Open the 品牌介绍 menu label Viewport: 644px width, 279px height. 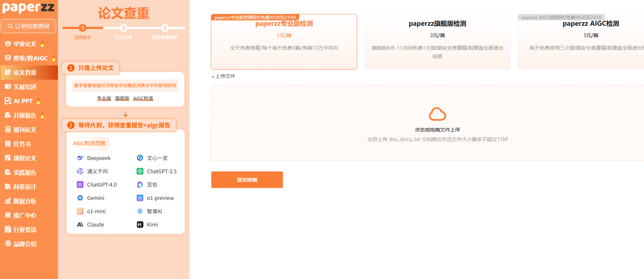[x=25, y=244]
